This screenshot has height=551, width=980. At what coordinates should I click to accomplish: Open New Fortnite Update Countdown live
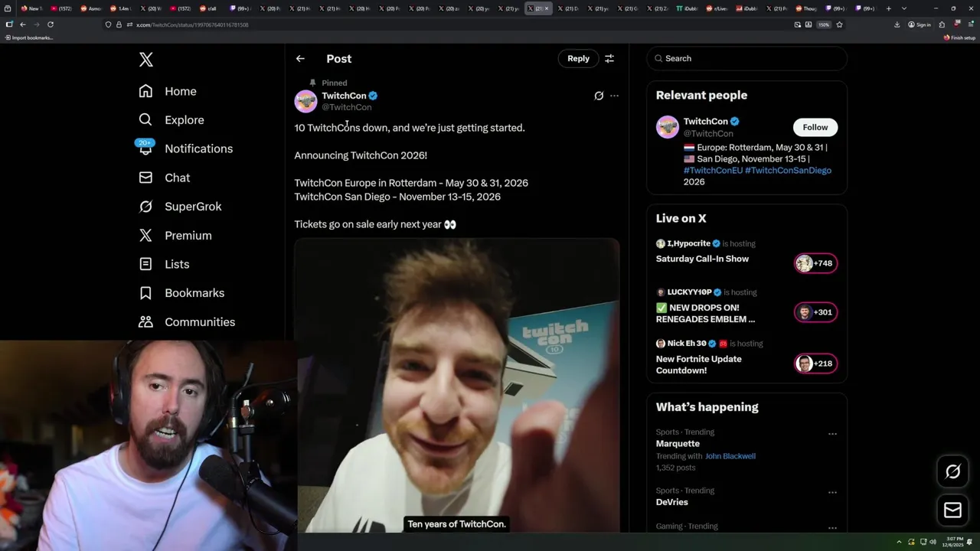tap(698, 364)
